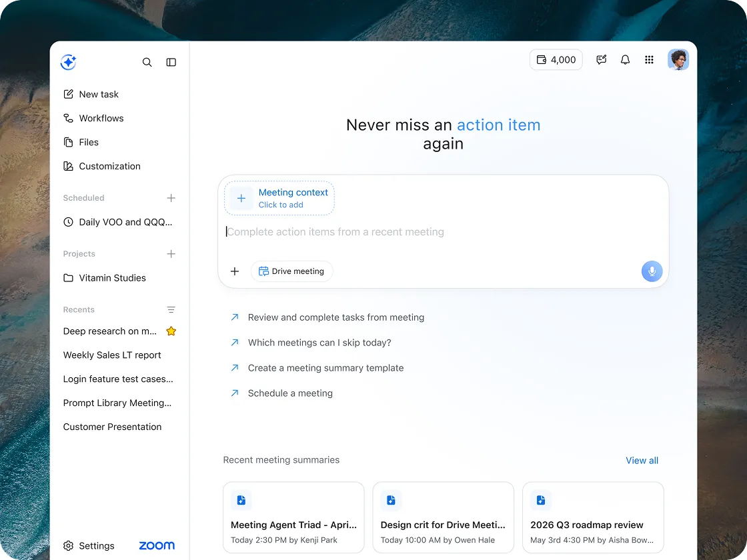
Task: Open the Customization section
Action: coord(102,166)
